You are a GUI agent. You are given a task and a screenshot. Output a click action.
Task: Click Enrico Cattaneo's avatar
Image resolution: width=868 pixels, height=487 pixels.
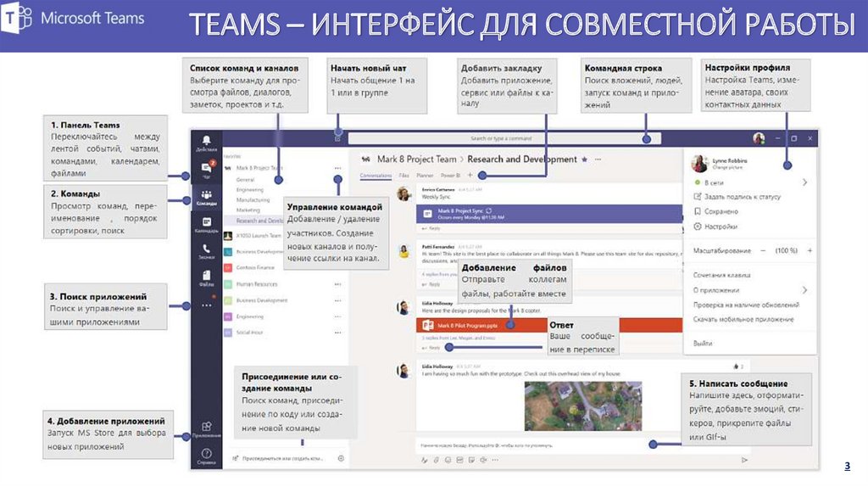tap(404, 194)
